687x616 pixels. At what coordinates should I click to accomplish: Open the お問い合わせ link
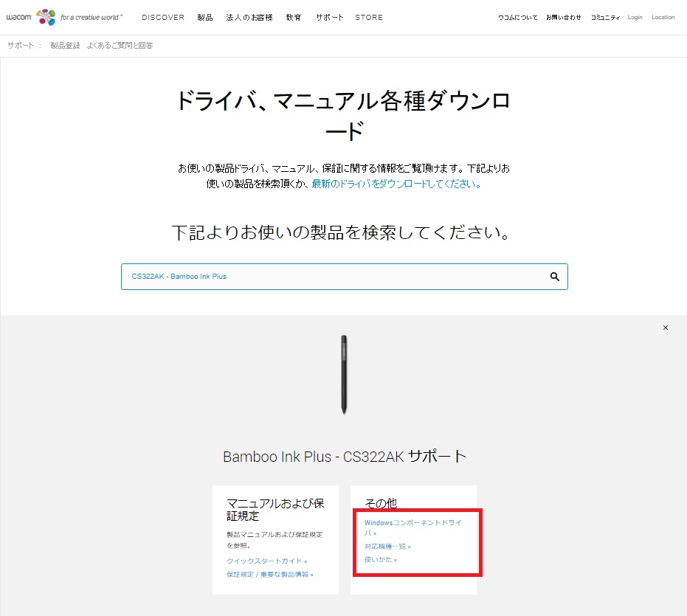click(x=564, y=18)
